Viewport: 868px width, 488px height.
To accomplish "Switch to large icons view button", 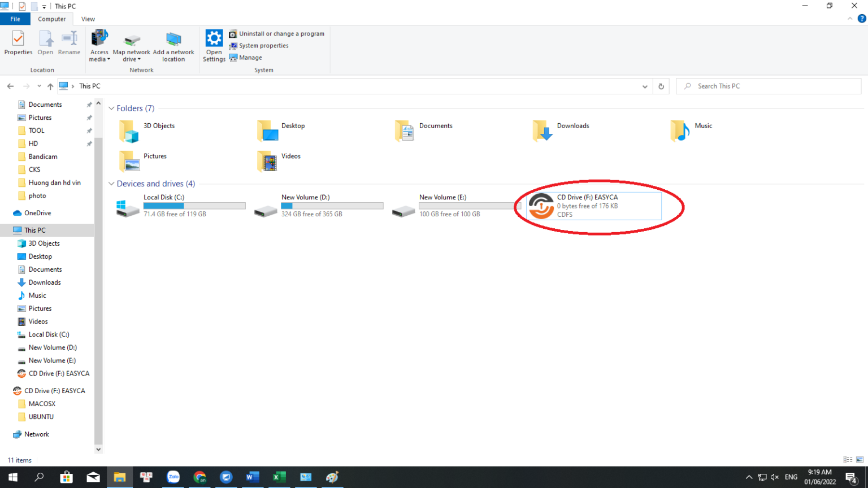I will click(x=860, y=460).
